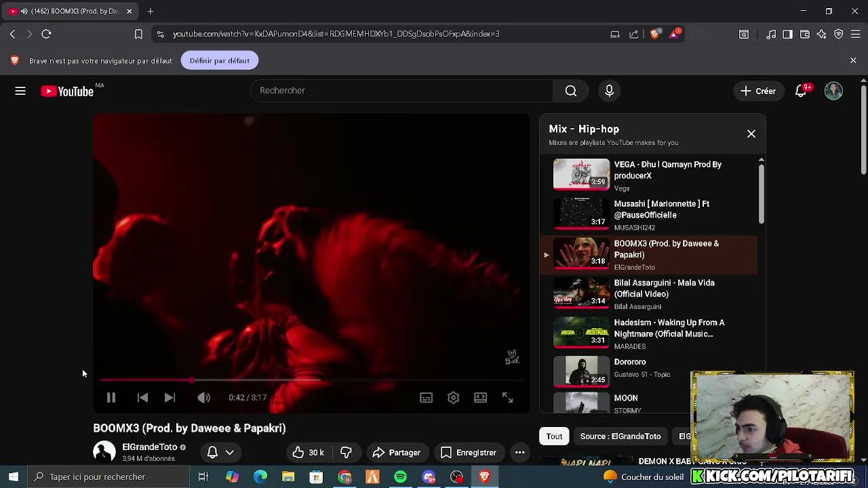Expand the subscription options chevron
The image size is (868, 488).
tap(230, 452)
